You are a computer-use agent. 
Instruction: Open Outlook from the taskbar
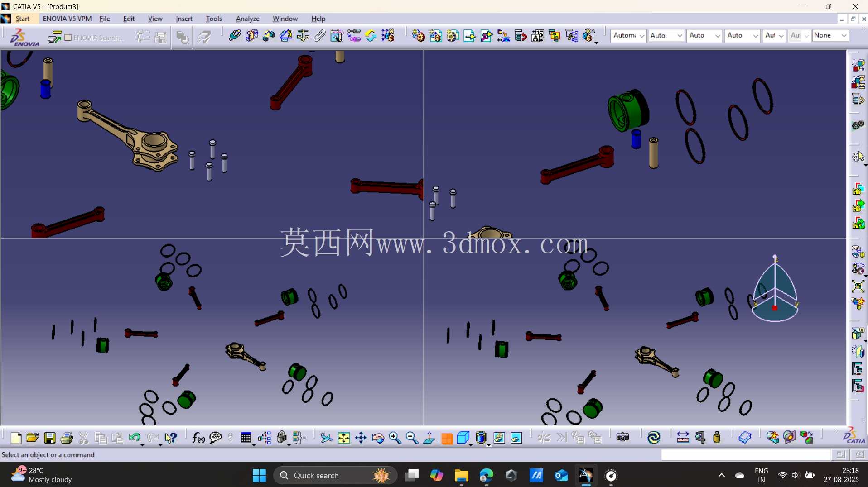pyautogui.click(x=561, y=475)
